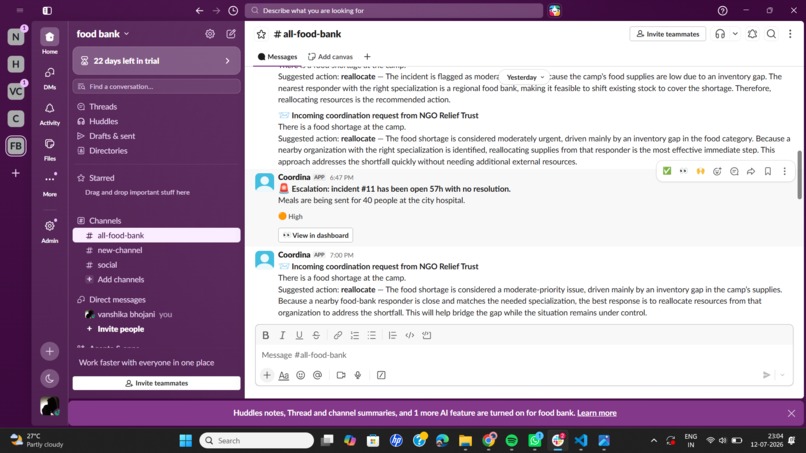
Task: Click Invite people in sidebar
Action: pyautogui.click(x=121, y=329)
